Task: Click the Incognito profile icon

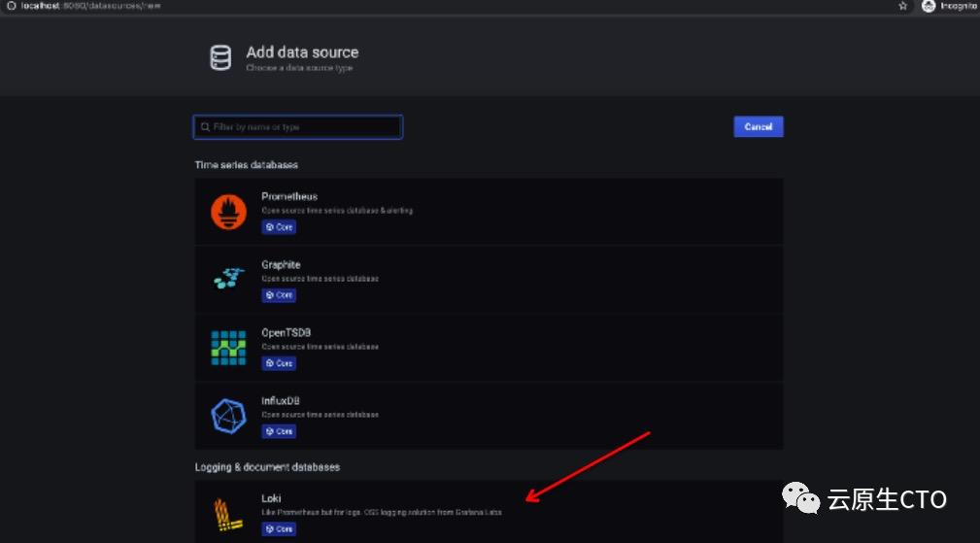Action: tap(929, 6)
